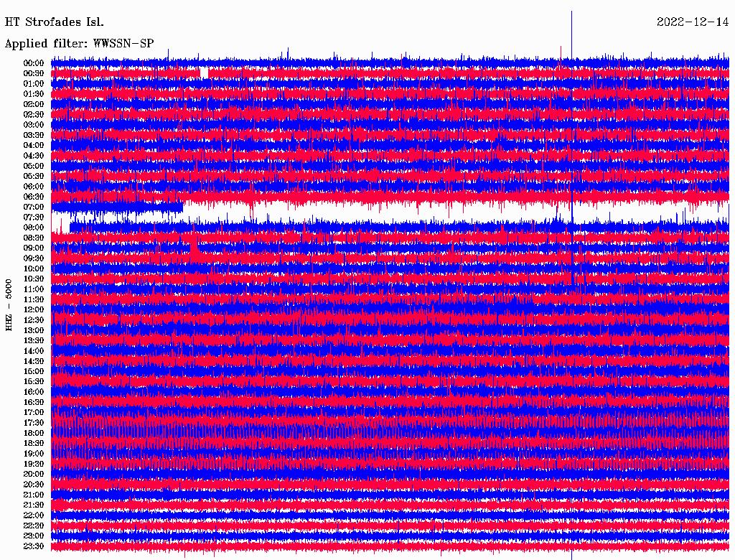Select the 10:30 time label
This screenshot has width=735, height=560.
point(34,279)
